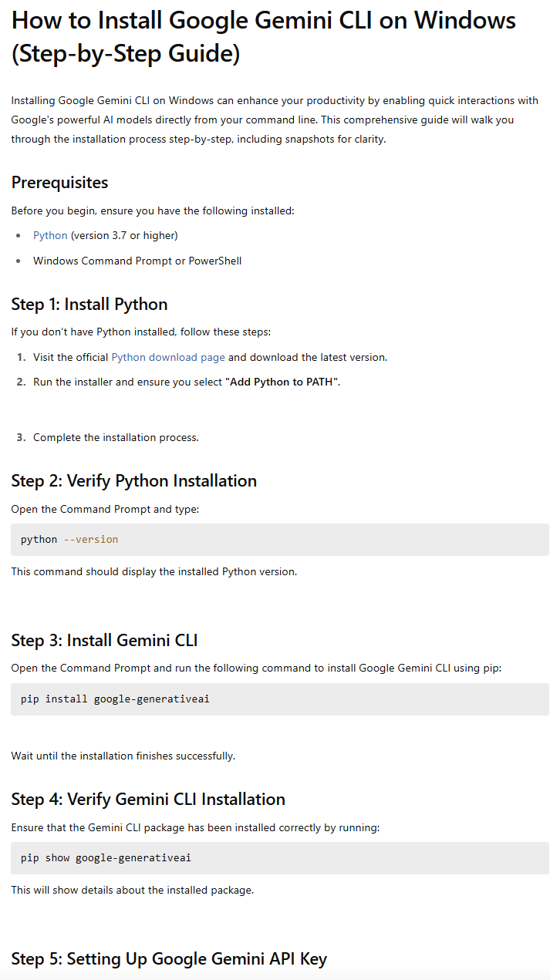Viewport: 550px width, 980px height.
Task: Click the Step 1: Install Python heading
Action: click(89, 304)
